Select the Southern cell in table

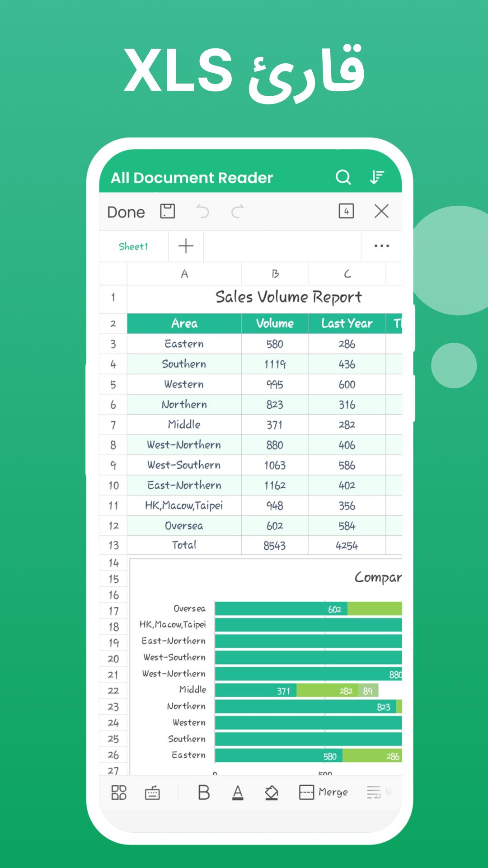tap(184, 364)
